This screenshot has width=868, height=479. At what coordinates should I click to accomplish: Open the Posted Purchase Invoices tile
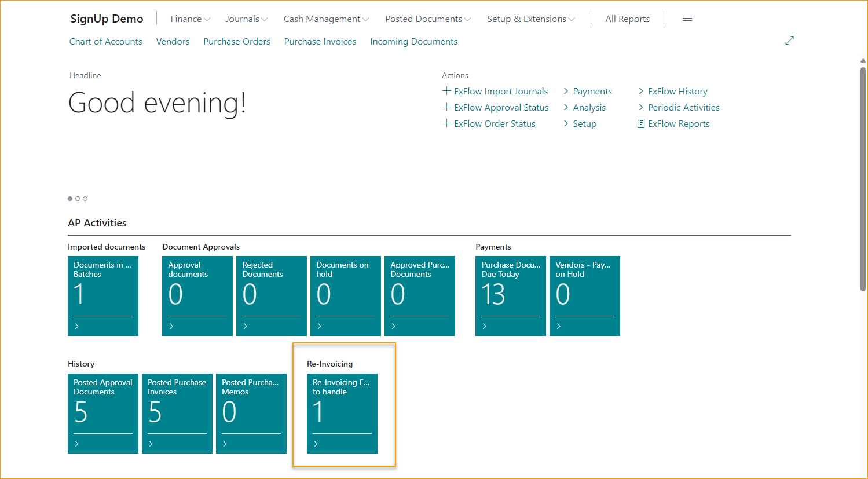click(x=177, y=412)
